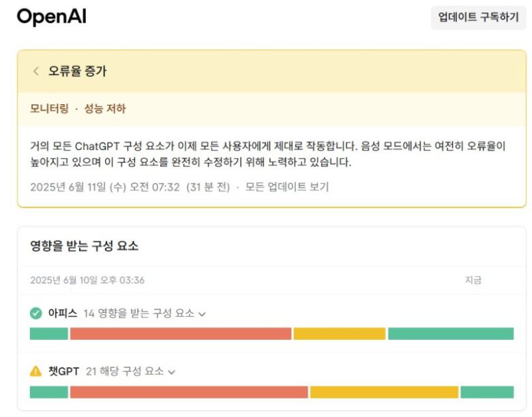Click the green checkmark icon beside 아피스

click(x=36, y=313)
